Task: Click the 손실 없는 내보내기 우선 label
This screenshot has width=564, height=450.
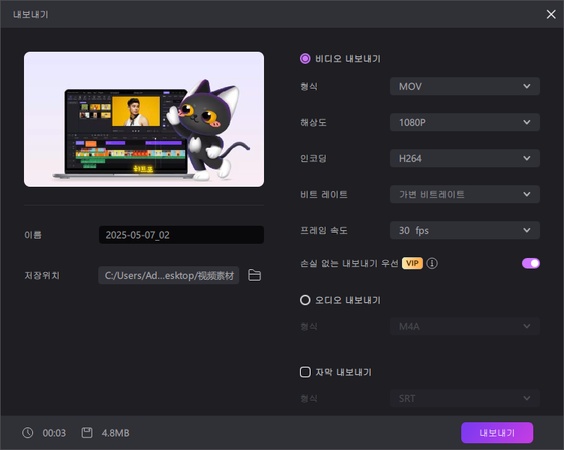Action: 349,263
